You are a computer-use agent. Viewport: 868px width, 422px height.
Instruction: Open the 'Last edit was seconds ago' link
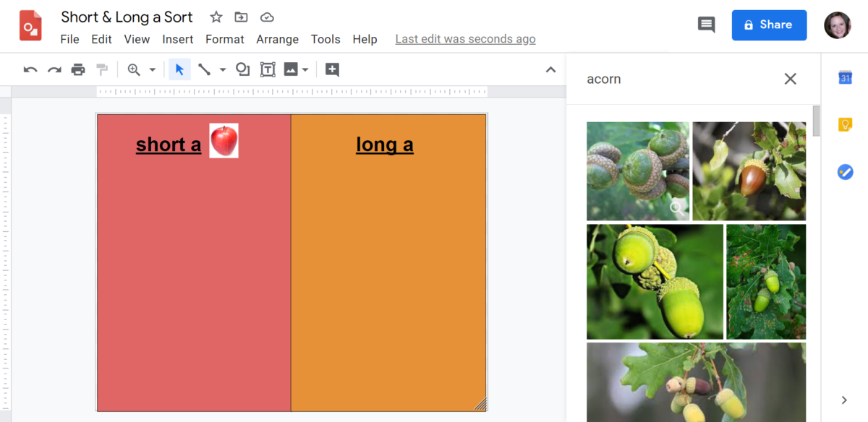pos(466,39)
